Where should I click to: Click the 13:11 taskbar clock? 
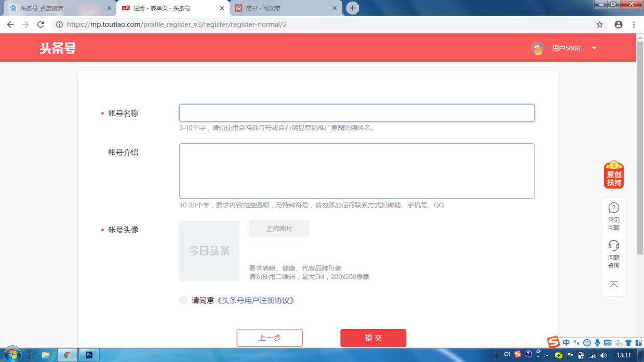coord(624,356)
